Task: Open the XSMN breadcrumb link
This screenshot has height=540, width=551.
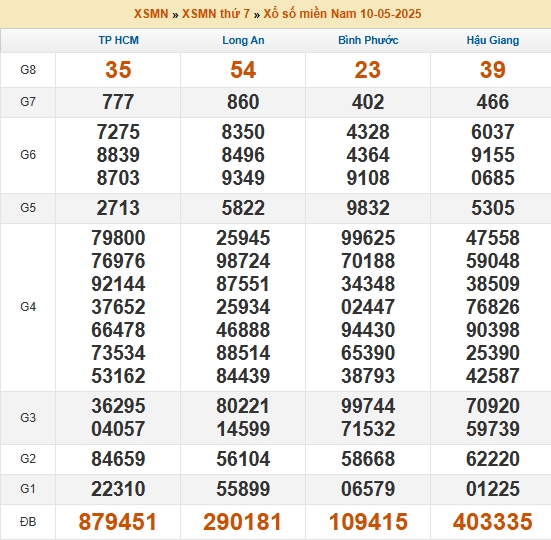Action: pyautogui.click(x=151, y=14)
